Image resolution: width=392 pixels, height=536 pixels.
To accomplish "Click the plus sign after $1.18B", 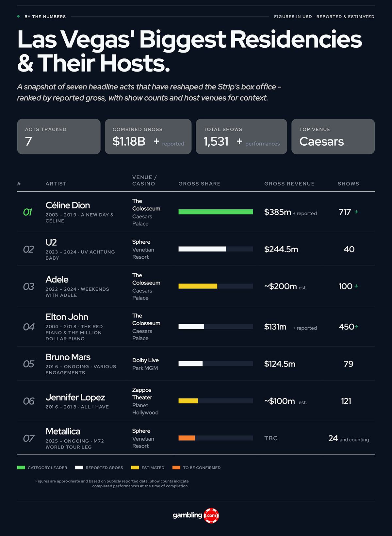I will coord(156,141).
